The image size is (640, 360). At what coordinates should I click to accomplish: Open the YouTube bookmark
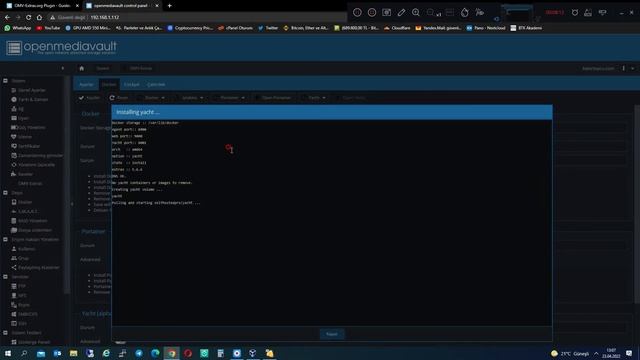coord(48,28)
